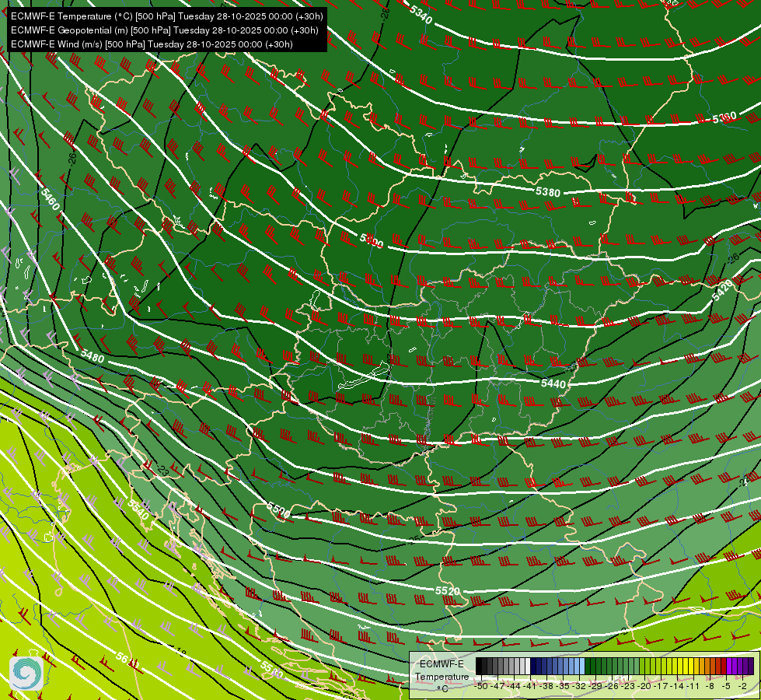The width and height of the screenshot is (761, 700).
Task: Click the -14 legend tick label
Action: point(676,686)
